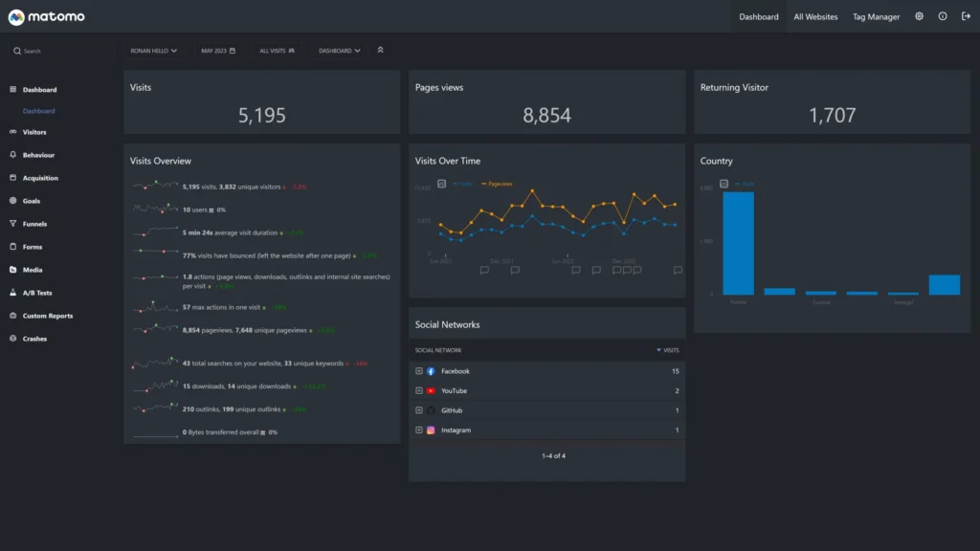Click the tallest blue bar in Country chart
980x551 pixels.
738,243
